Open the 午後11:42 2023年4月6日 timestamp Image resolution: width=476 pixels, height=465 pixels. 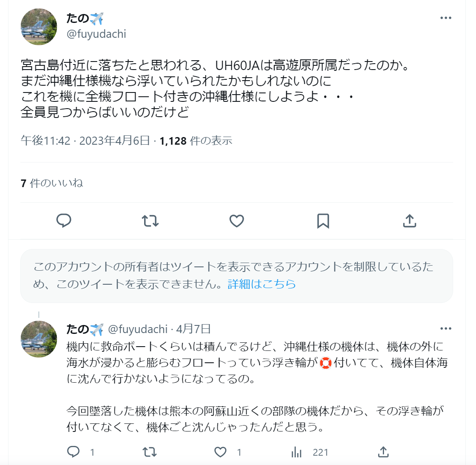(85, 141)
